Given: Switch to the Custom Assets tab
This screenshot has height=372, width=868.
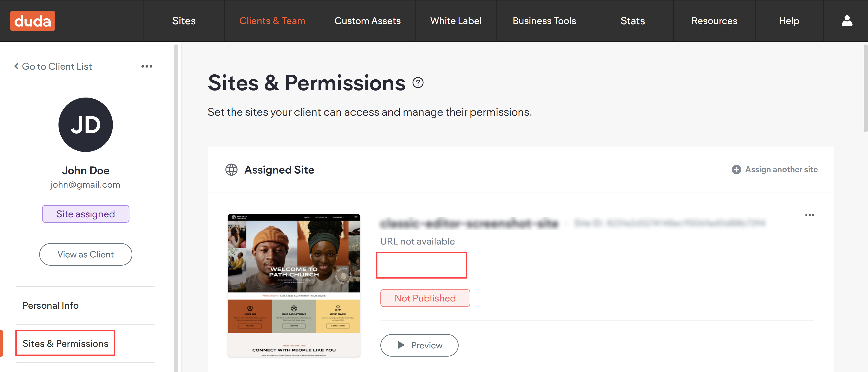Looking at the screenshot, I should [x=367, y=21].
